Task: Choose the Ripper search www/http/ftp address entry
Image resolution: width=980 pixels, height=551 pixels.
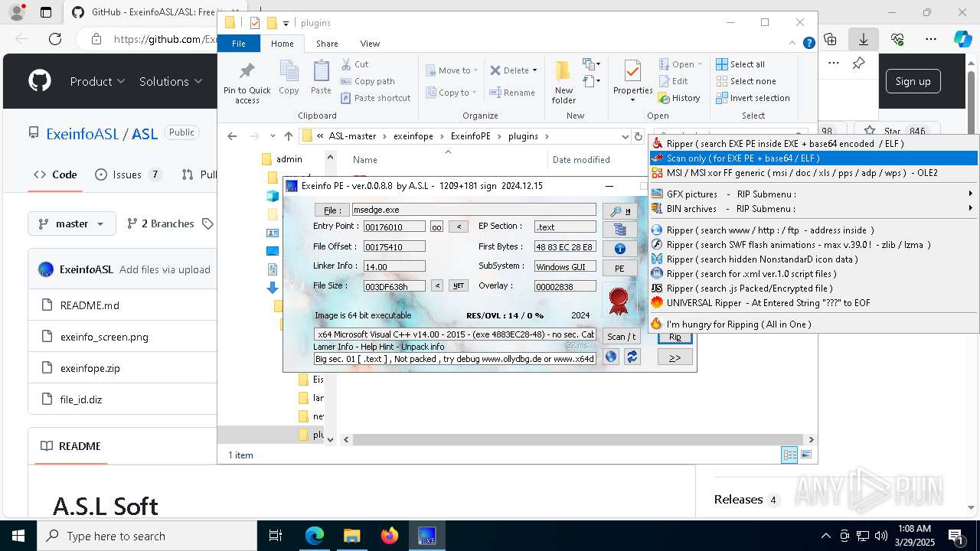Action: 814,230
